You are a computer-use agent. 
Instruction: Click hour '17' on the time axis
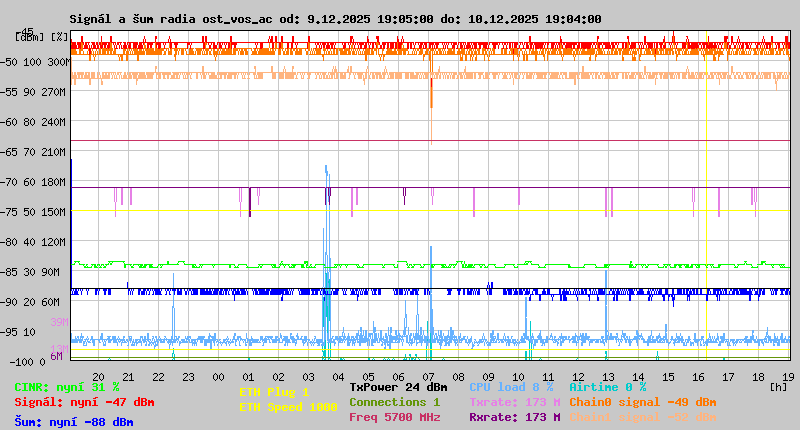728,377
